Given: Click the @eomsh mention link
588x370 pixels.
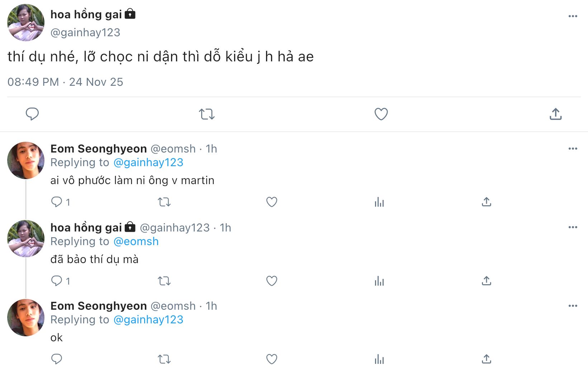Looking at the screenshot, I should coord(136,242).
